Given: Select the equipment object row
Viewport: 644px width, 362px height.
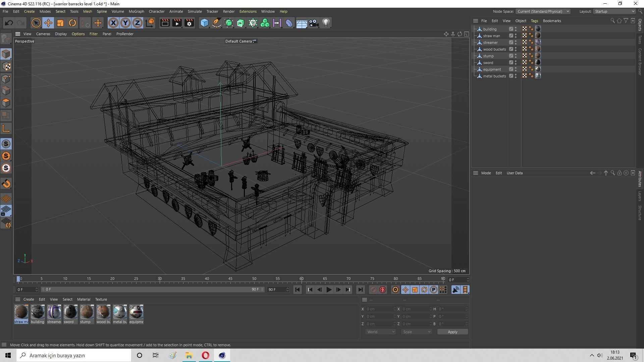Looking at the screenshot, I should (x=492, y=69).
